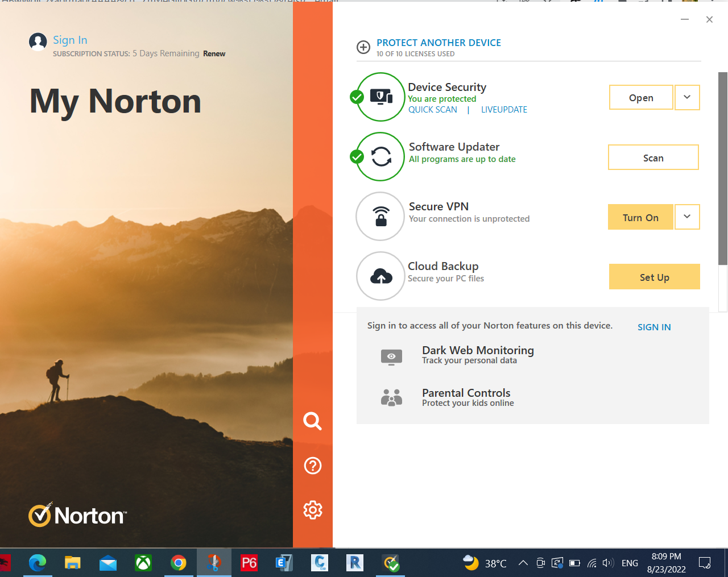The height and width of the screenshot is (577, 728).
Task: Select Dark Web Monitoring title
Action: (x=478, y=350)
